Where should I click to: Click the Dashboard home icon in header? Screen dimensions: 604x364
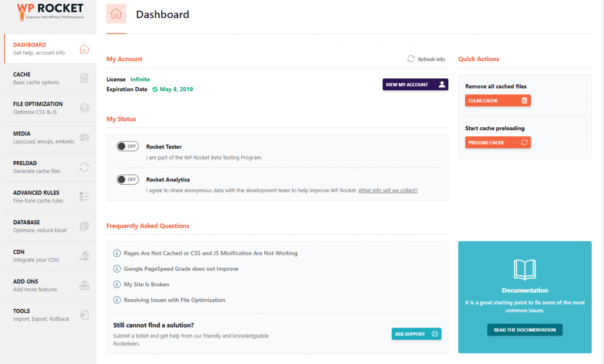pos(116,14)
